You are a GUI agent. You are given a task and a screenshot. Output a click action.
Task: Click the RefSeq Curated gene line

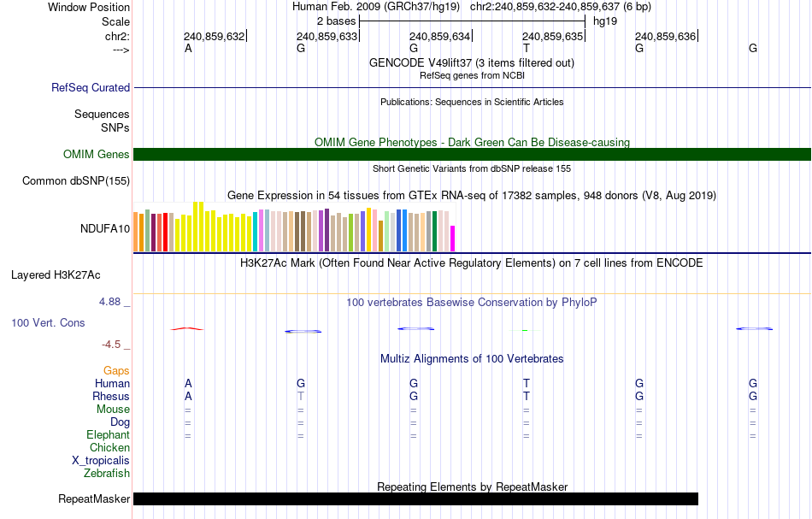coord(473,87)
